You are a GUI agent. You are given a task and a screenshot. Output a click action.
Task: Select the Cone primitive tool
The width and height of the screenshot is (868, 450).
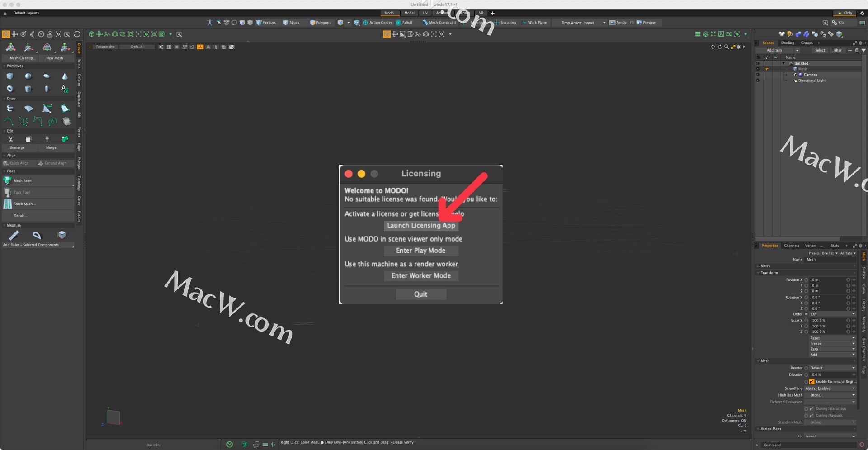(x=65, y=76)
